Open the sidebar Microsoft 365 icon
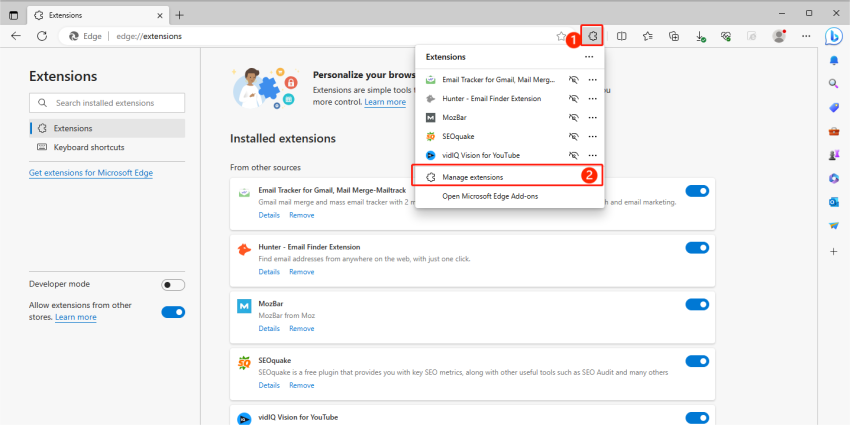Image resolution: width=850 pixels, height=425 pixels. tap(834, 178)
